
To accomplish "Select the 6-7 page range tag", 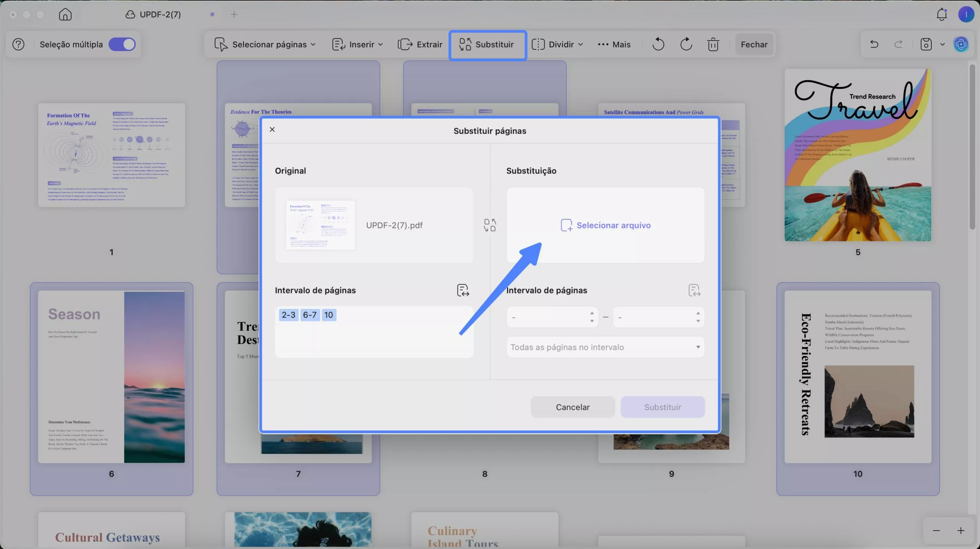I will point(310,315).
